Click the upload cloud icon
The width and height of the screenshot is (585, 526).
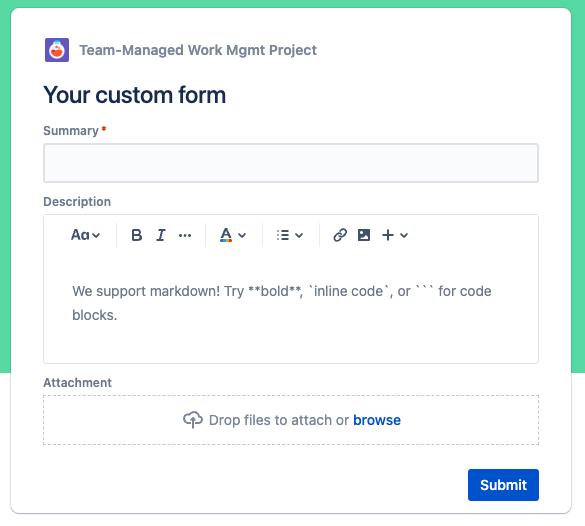coord(193,420)
